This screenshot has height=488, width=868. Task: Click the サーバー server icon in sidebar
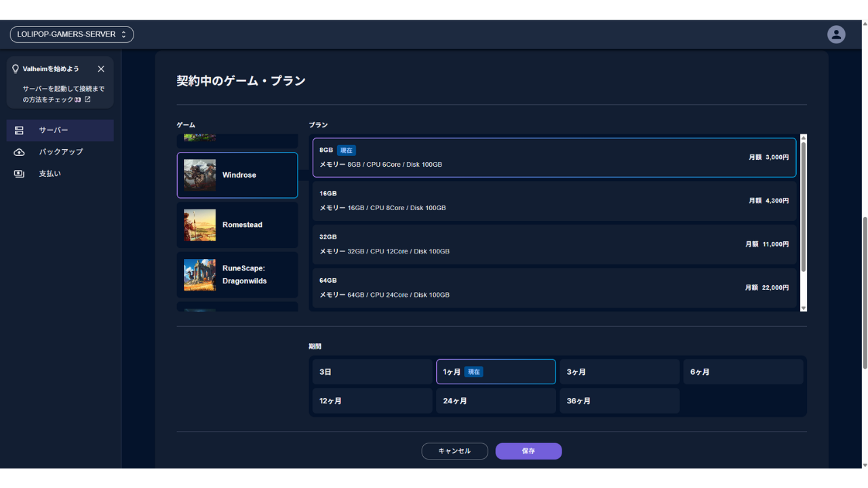pyautogui.click(x=19, y=130)
